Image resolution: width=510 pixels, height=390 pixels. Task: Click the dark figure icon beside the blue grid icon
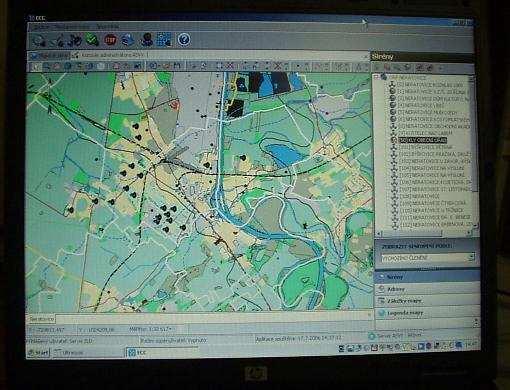tap(146, 40)
